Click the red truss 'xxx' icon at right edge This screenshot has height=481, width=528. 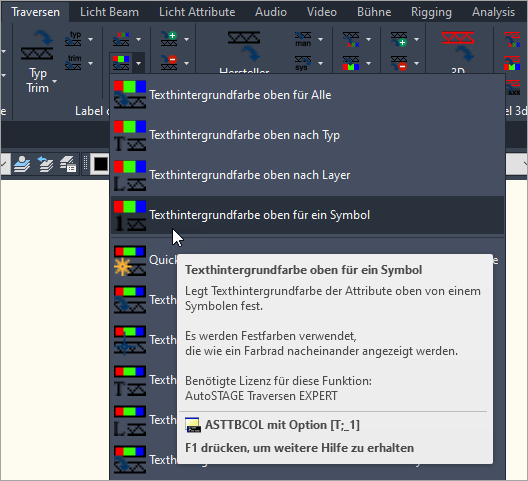pos(512,39)
